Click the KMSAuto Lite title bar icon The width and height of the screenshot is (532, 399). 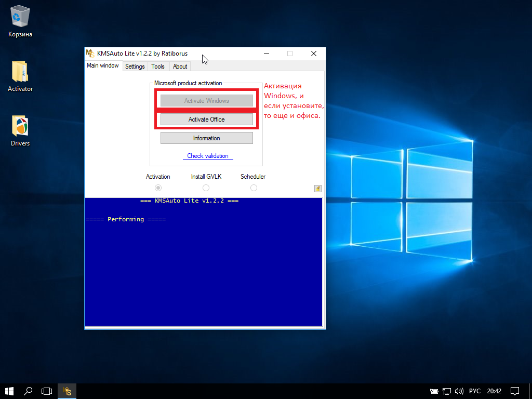pos(90,54)
